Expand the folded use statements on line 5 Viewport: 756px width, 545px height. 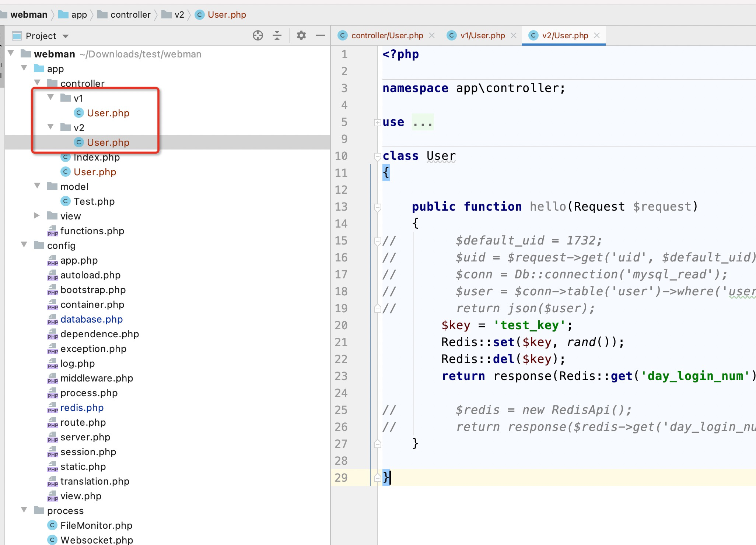click(x=377, y=122)
